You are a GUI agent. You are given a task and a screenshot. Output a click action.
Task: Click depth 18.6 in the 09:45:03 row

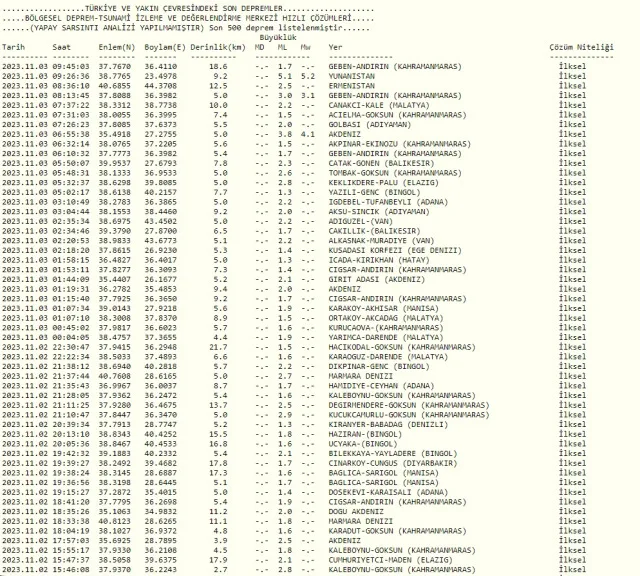218,67
